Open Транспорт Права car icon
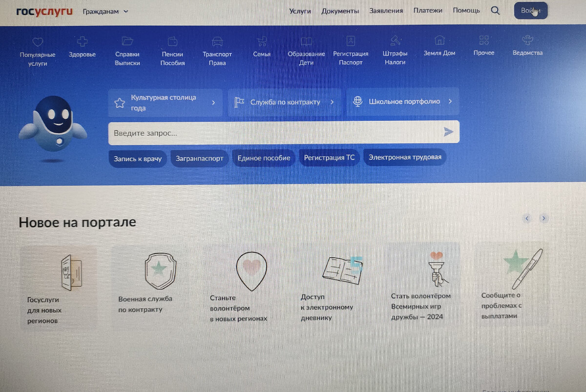The image size is (586, 392). [217, 41]
